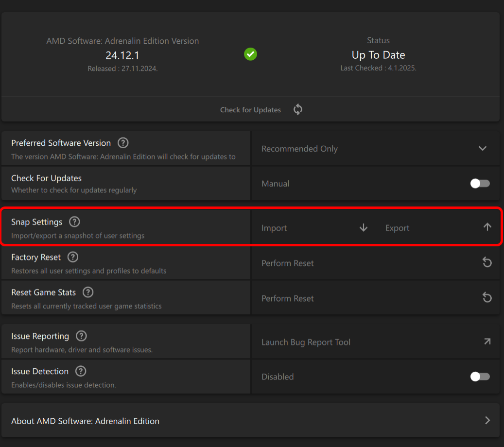Click the version number 24.12.1
The height and width of the screenshot is (447, 504).
click(x=122, y=55)
